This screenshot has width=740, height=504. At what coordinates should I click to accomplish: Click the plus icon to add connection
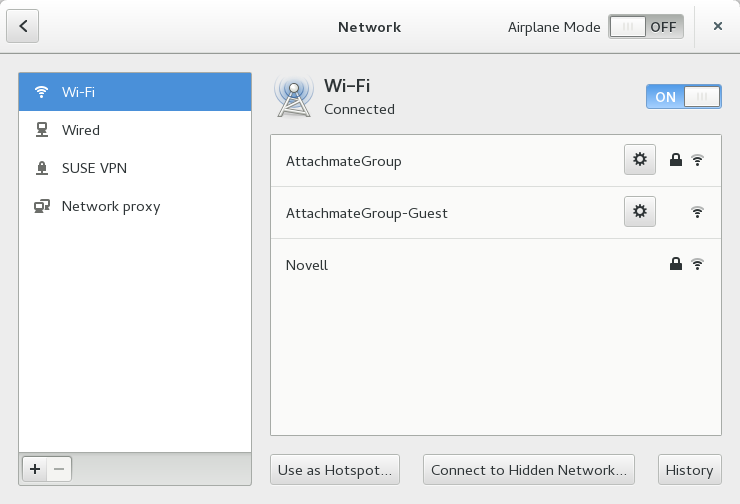[x=35, y=469]
